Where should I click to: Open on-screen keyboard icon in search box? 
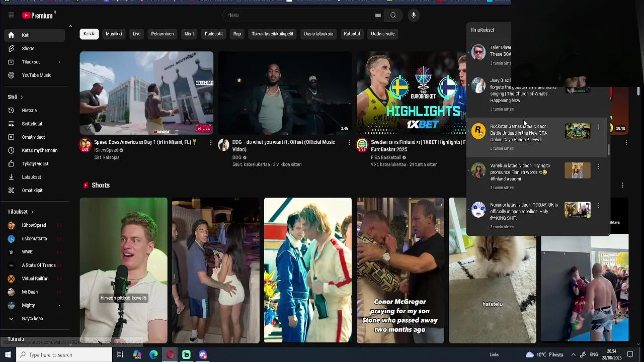[x=377, y=16]
